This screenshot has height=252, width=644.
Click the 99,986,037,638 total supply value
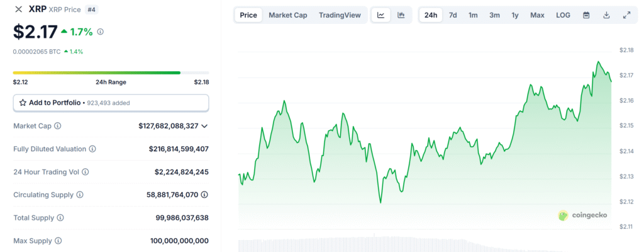(182, 217)
